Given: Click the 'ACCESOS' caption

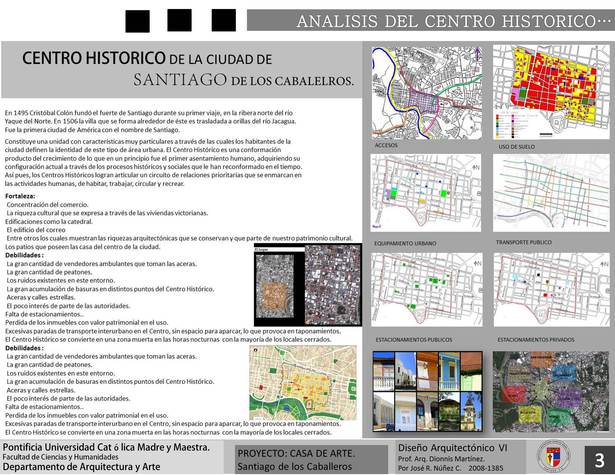Looking at the screenshot, I should coord(386,145).
